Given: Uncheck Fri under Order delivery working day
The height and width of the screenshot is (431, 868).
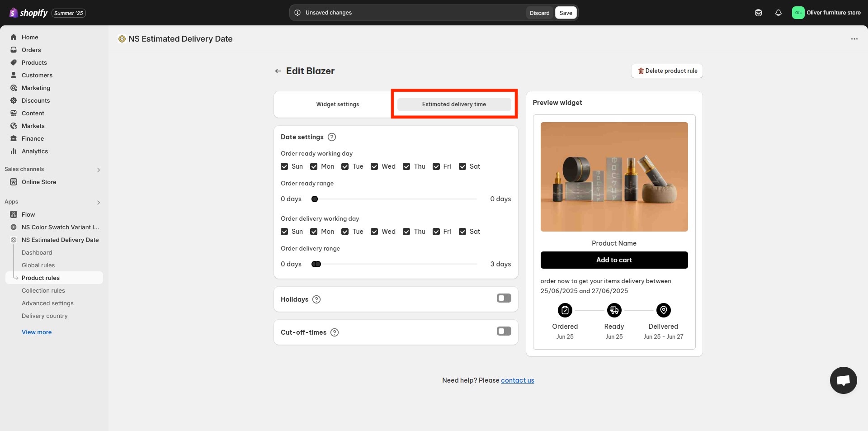Looking at the screenshot, I should coord(436,232).
